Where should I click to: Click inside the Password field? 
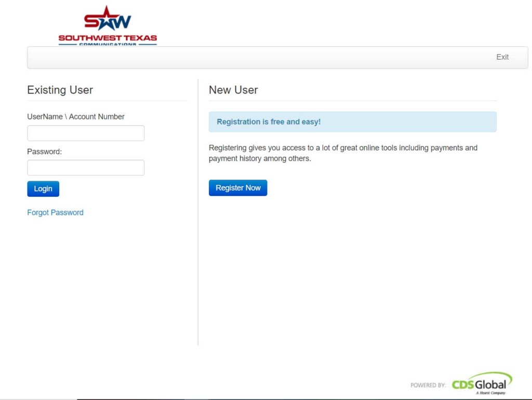[85, 167]
